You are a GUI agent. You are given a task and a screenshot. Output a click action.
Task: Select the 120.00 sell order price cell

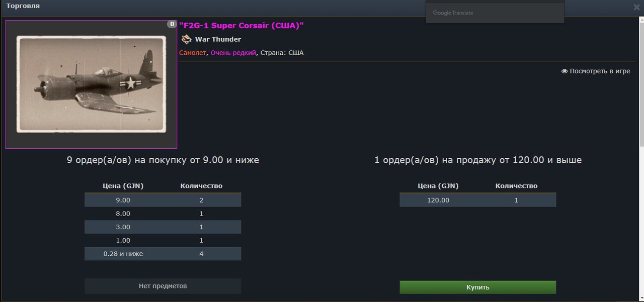pos(438,200)
